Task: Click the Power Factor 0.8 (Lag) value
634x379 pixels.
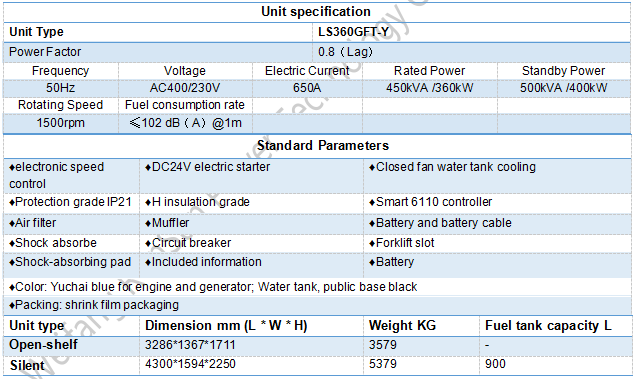Action: click(345, 51)
